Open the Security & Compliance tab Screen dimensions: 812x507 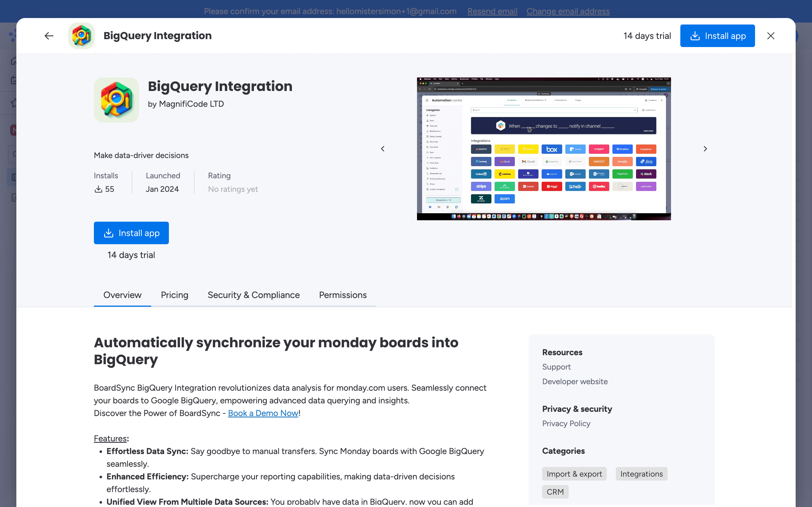click(253, 295)
